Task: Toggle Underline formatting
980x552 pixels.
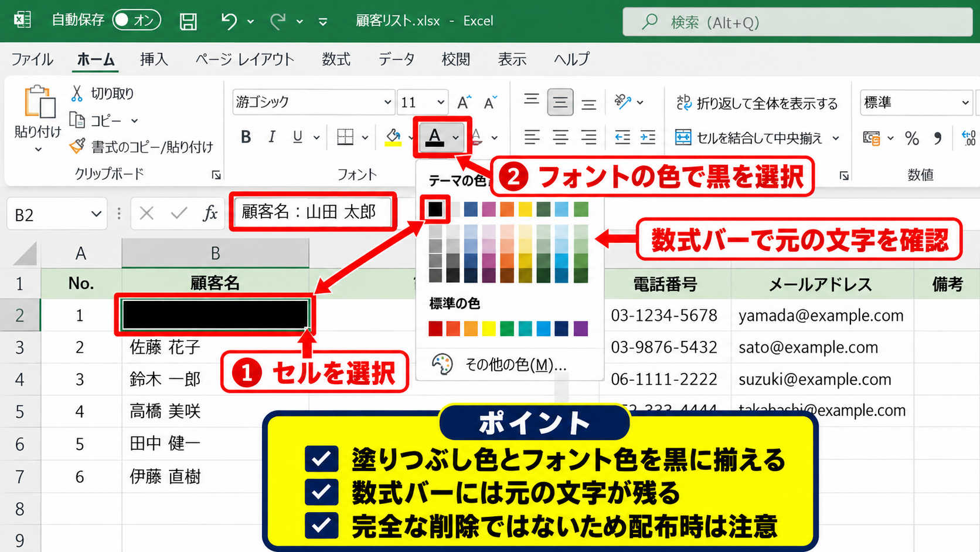Action: (298, 137)
